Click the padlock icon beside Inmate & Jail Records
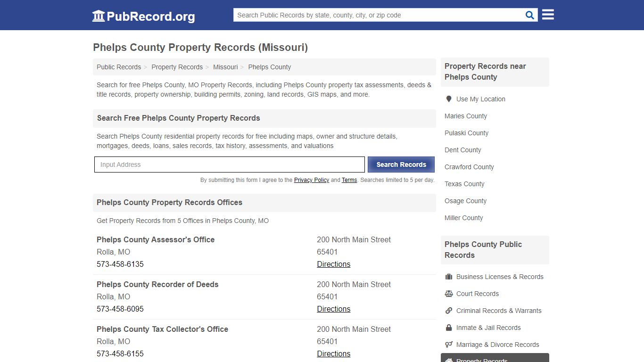644x362 pixels. click(x=449, y=328)
